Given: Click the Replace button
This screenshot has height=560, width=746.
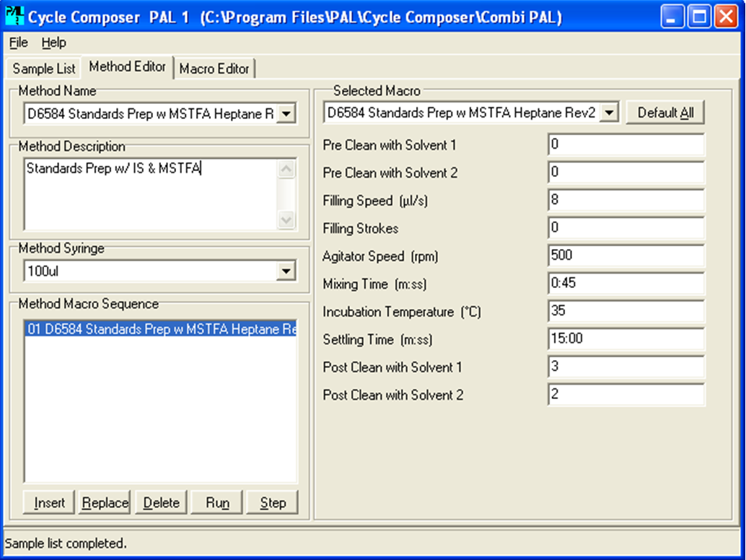Looking at the screenshot, I should 105,502.
